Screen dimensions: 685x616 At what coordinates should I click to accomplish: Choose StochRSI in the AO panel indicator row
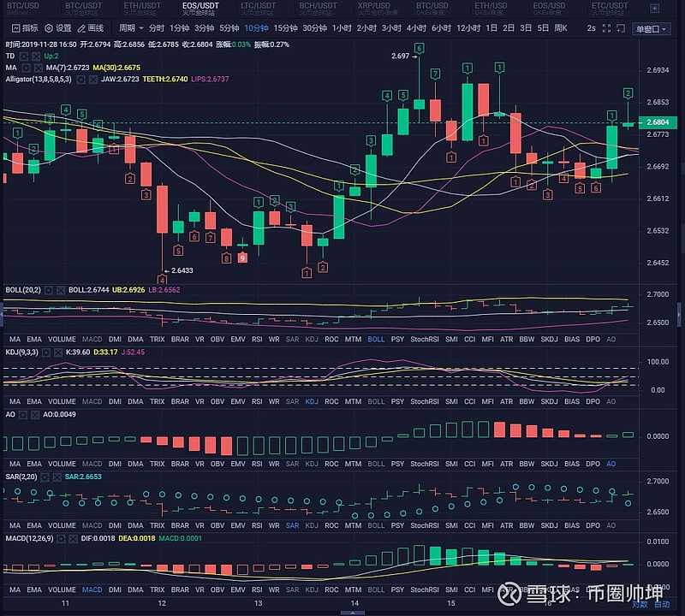[x=425, y=464]
